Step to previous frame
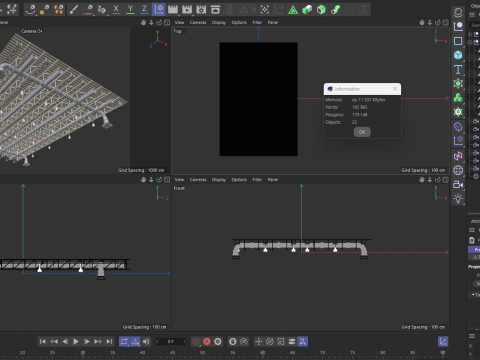The width and height of the screenshot is (480, 360). (65, 341)
